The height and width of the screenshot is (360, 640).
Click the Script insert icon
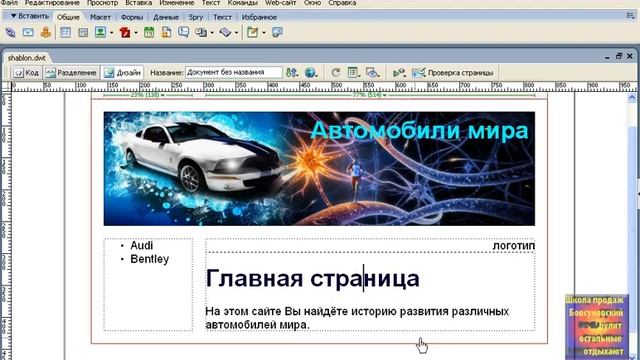[x=225, y=32]
